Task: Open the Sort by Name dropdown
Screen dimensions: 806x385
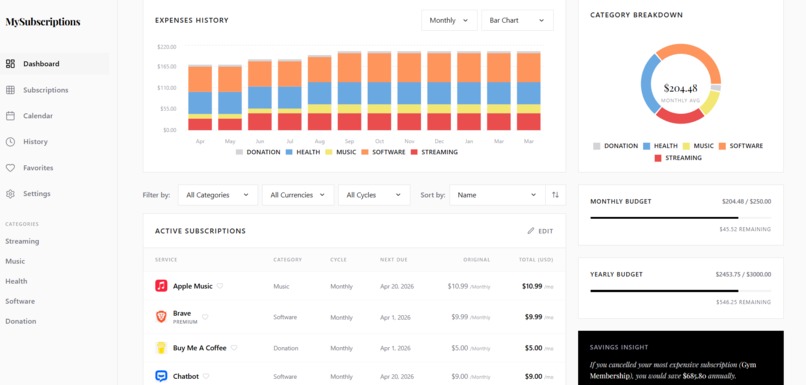Action: [x=497, y=195]
